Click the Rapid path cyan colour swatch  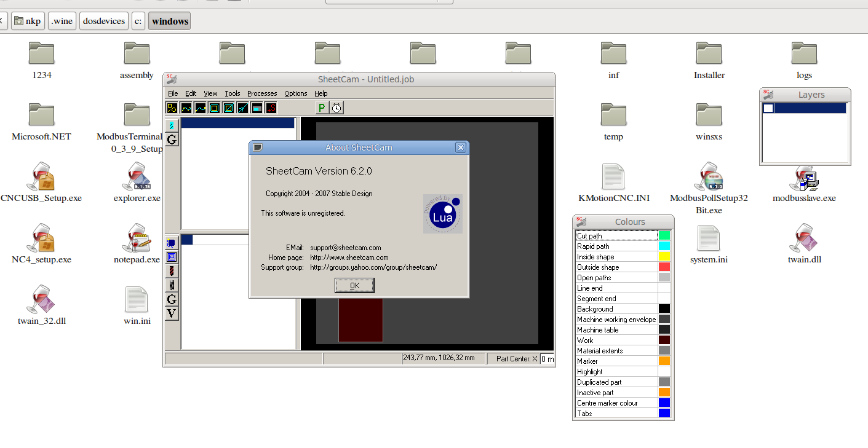(664, 246)
